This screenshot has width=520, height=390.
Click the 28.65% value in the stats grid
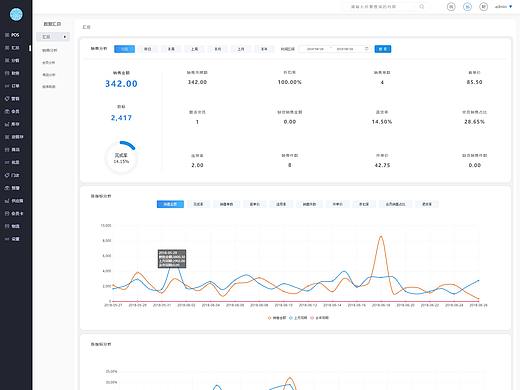point(474,122)
